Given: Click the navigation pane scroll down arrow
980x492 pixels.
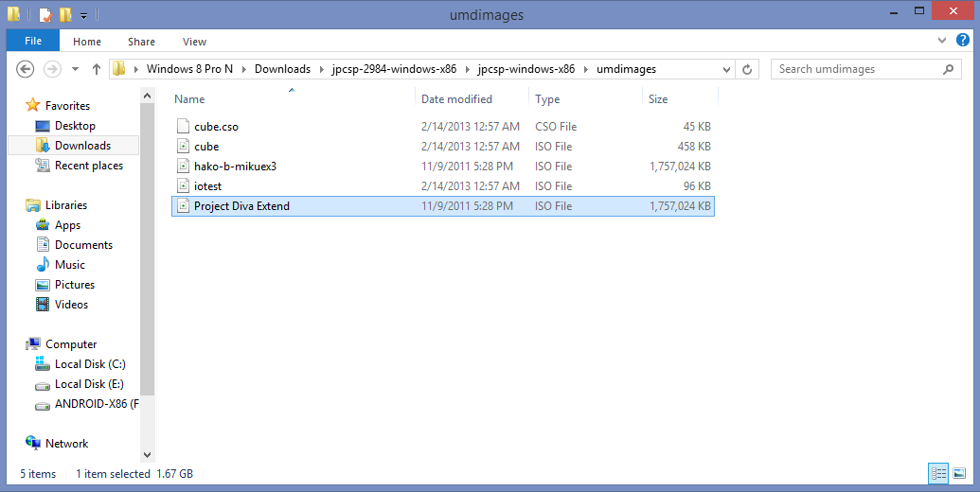Looking at the screenshot, I should [x=147, y=455].
